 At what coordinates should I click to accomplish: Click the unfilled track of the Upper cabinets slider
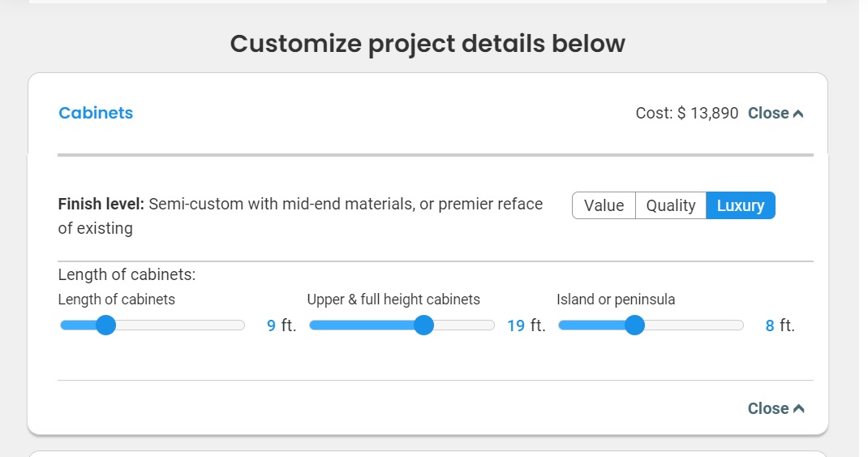click(x=466, y=326)
